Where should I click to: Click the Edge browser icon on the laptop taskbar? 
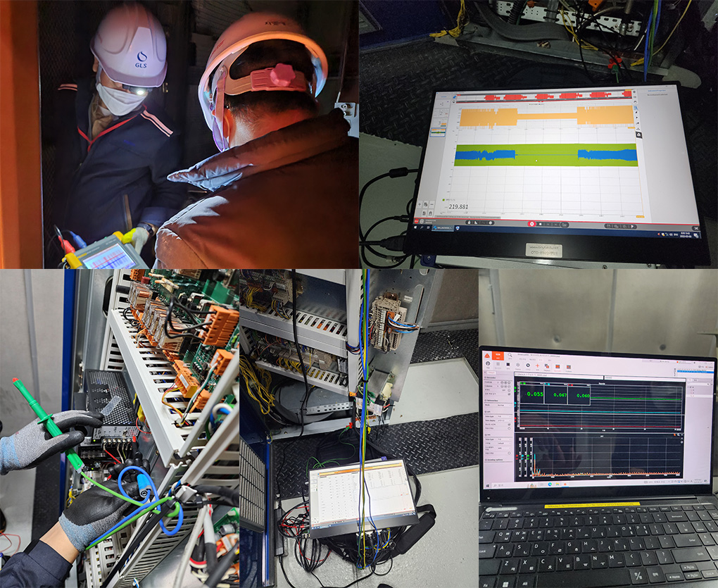[x=550, y=484]
